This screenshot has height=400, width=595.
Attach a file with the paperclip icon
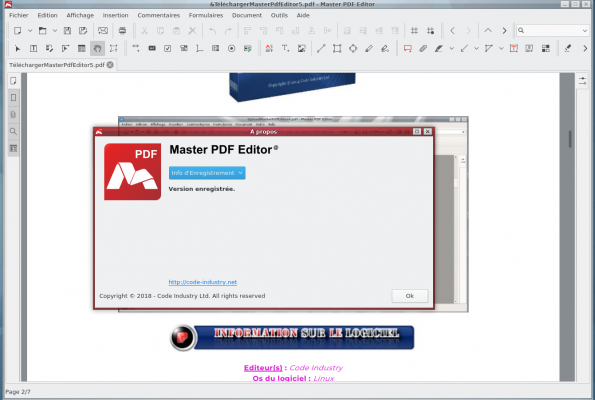coord(423,48)
